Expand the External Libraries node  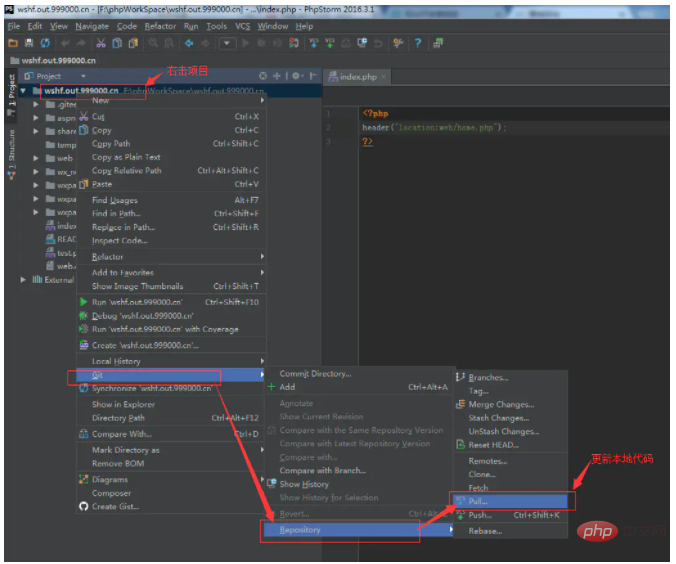[x=24, y=280]
